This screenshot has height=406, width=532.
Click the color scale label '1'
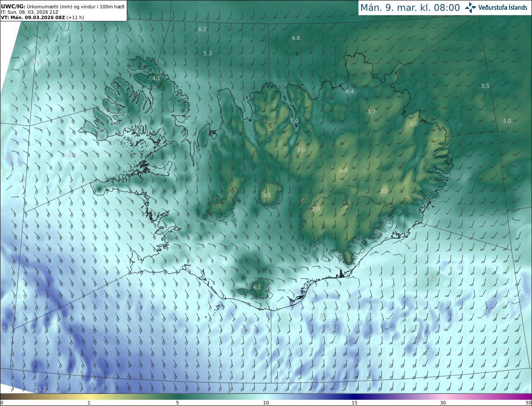point(89,403)
